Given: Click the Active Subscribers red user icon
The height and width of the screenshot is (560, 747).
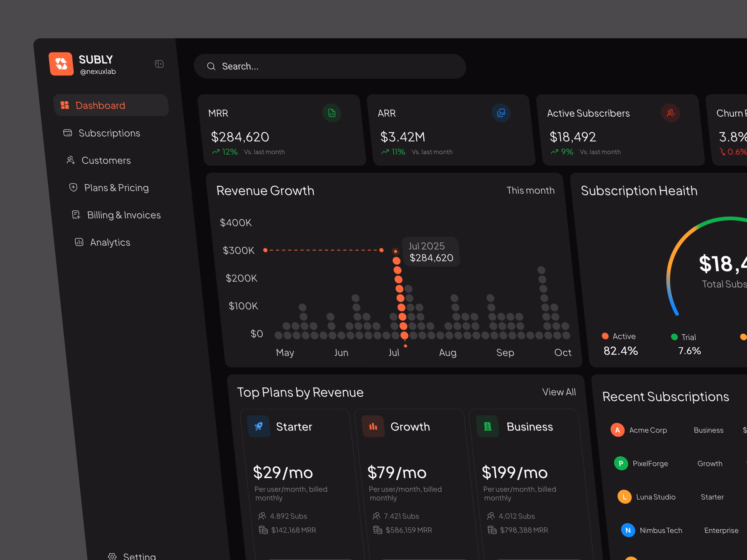Looking at the screenshot, I should [x=670, y=113].
